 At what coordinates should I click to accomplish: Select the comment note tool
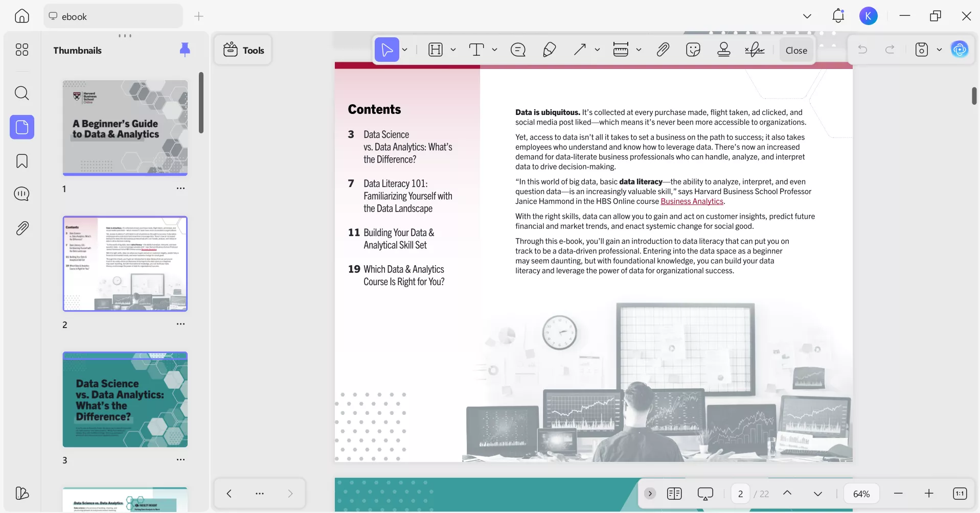(518, 50)
